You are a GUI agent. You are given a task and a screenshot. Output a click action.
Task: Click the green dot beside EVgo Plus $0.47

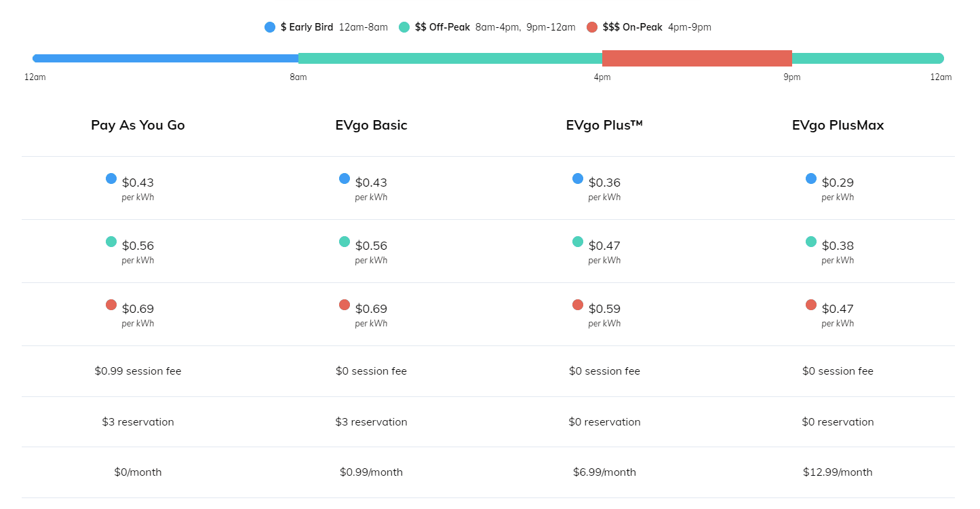(578, 242)
